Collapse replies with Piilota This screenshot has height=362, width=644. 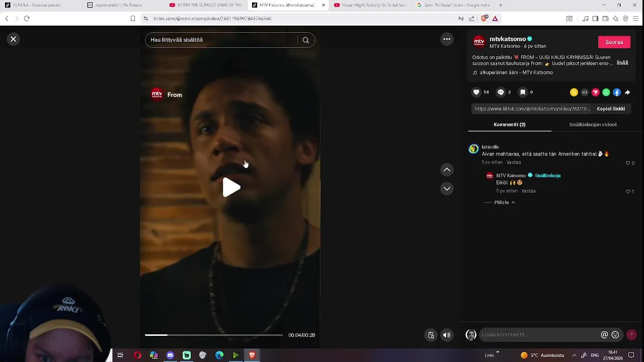click(505, 202)
